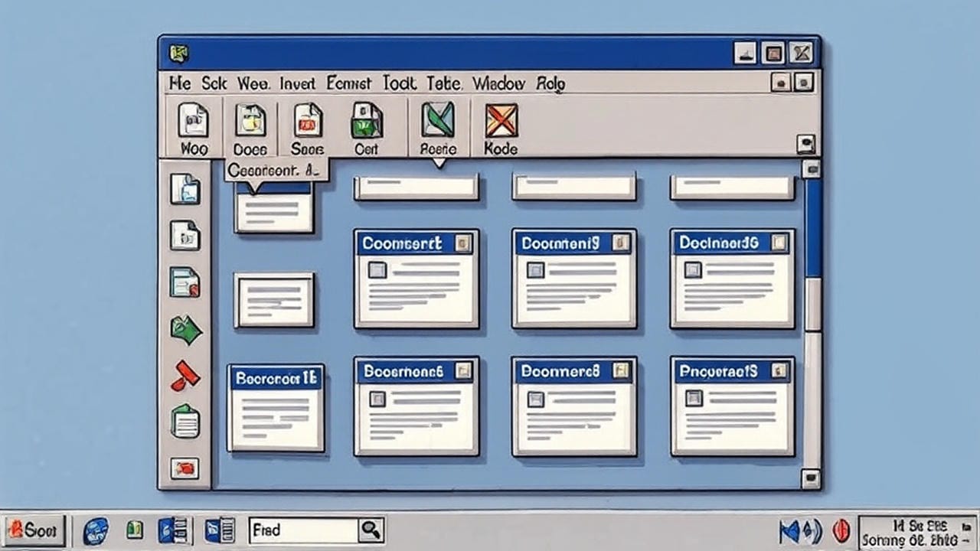The height and width of the screenshot is (551, 980).
Task: Click the red 'Kode' delete toolbar icon
Action: (x=499, y=121)
